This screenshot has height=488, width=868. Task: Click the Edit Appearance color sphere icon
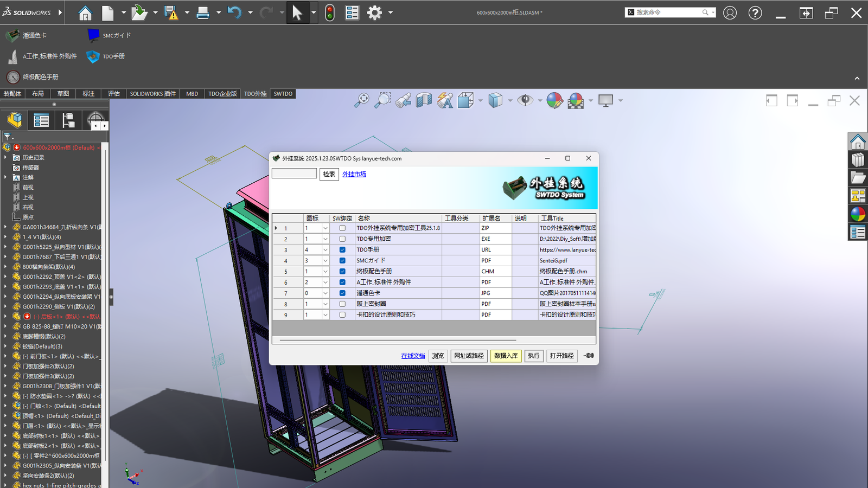pos(554,100)
